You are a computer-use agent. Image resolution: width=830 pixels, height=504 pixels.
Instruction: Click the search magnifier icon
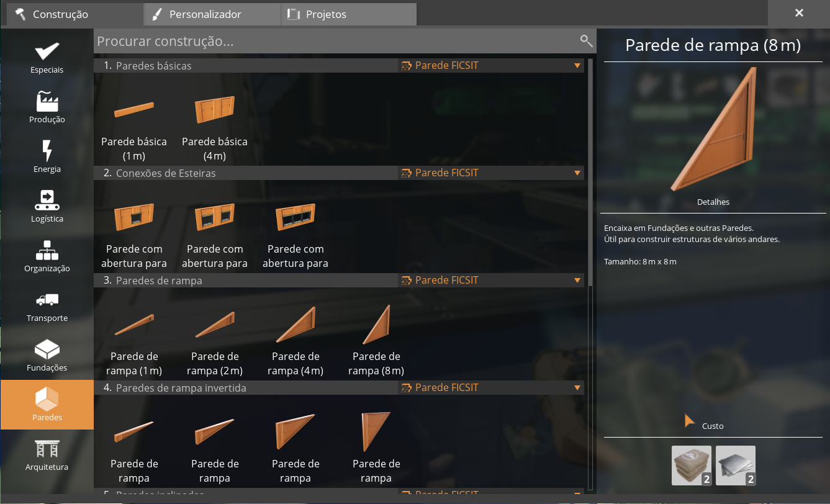pos(586,41)
